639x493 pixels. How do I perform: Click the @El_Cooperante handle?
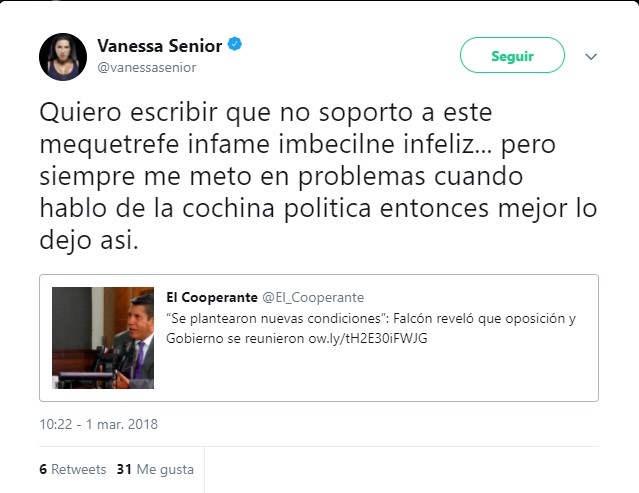click(x=312, y=298)
